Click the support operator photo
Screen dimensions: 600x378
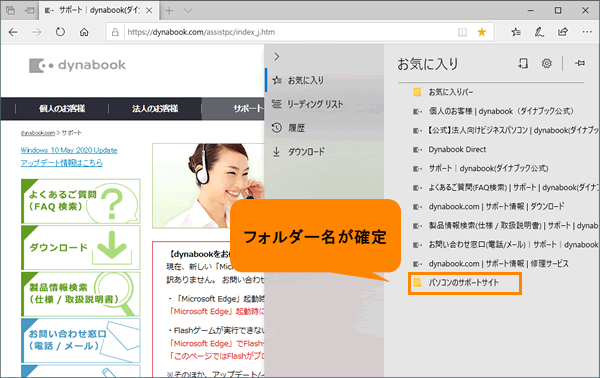[x=209, y=186]
